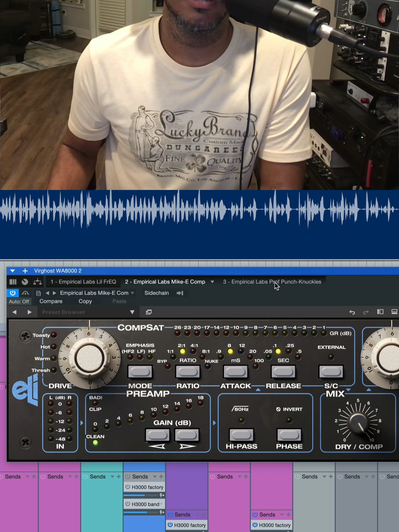Click the GAIN decrease left arrow button
Image resolution: width=399 pixels, height=532 pixels.
click(x=157, y=435)
